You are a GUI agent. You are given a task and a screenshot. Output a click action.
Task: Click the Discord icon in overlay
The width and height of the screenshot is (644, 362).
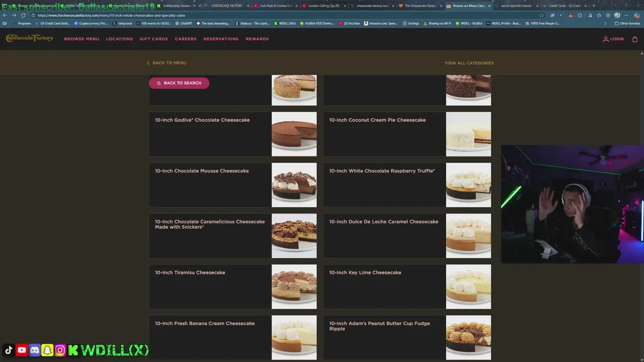pos(35,350)
